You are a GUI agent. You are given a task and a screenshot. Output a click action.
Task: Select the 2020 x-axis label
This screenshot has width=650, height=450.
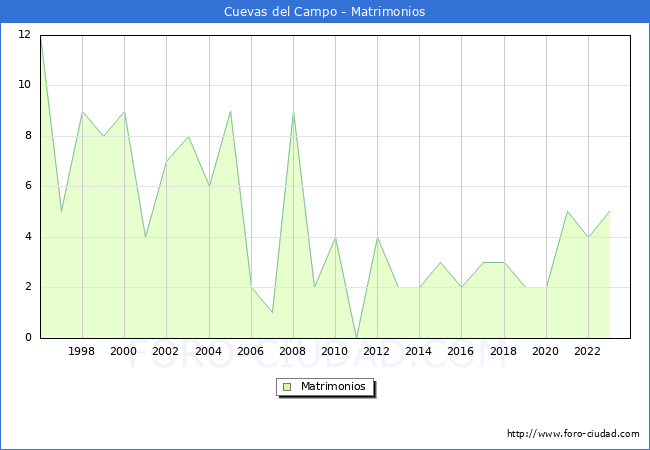[546, 352]
